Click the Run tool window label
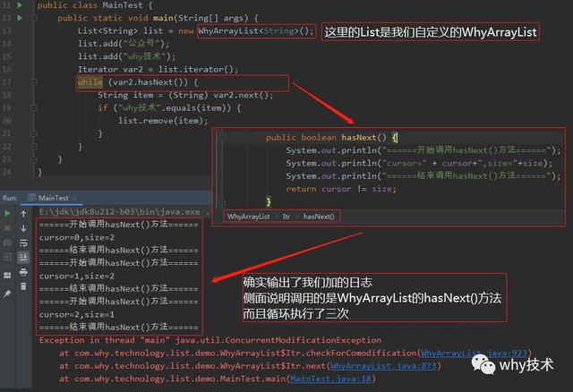This screenshot has height=392, width=573. (x=10, y=198)
